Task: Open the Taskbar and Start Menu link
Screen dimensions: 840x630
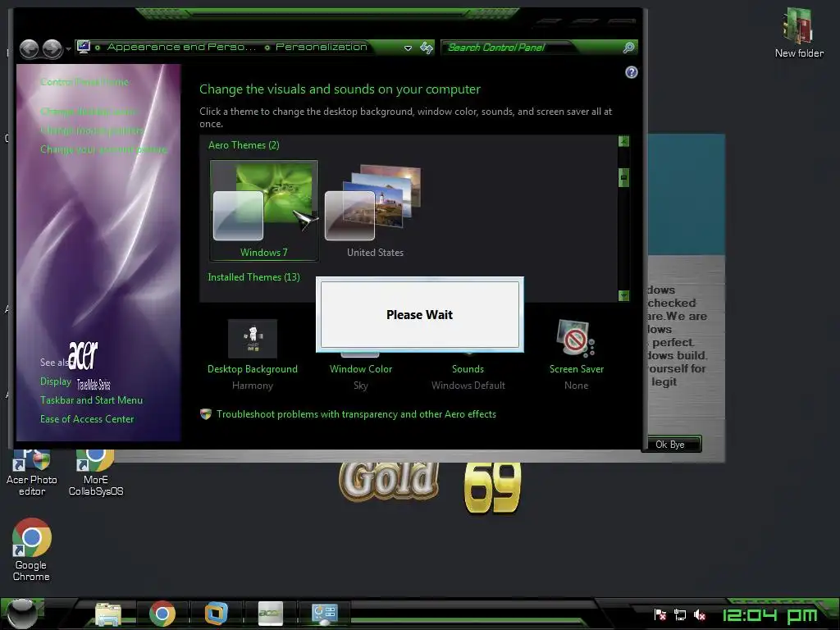Action: pyautogui.click(x=92, y=400)
